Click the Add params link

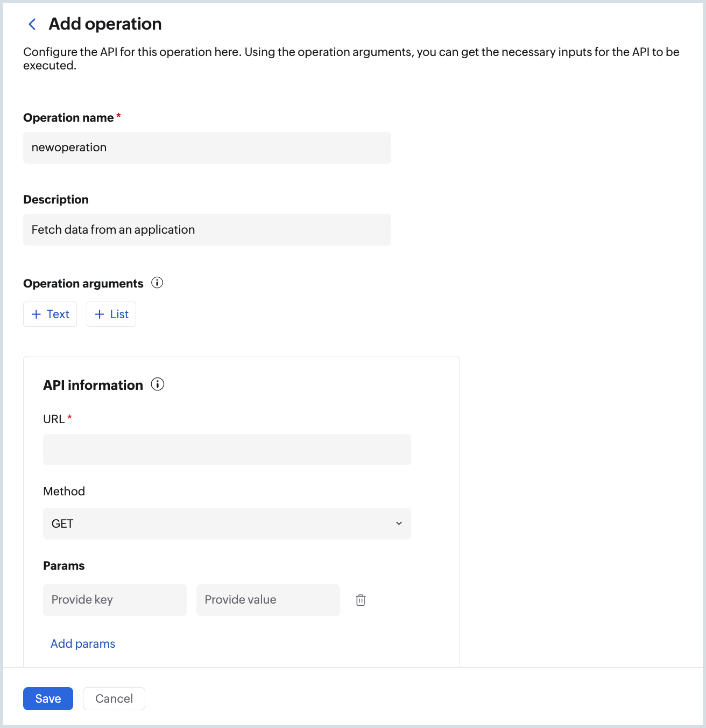(x=83, y=644)
